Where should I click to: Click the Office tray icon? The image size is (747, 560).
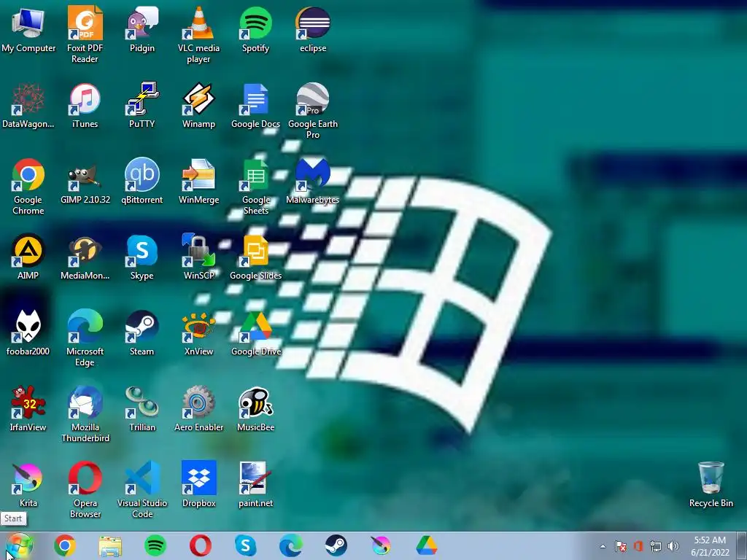[638, 546]
